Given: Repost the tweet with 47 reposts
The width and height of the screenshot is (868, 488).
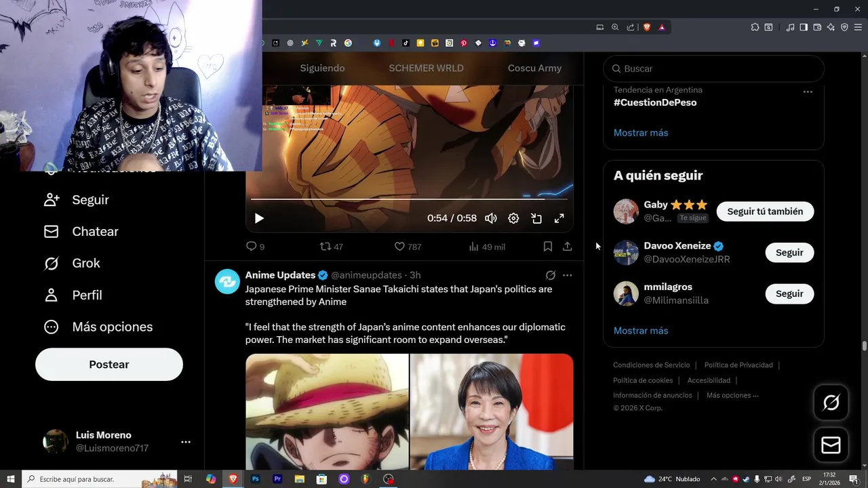Looking at the screenshot, I should [x=331, y=247].
